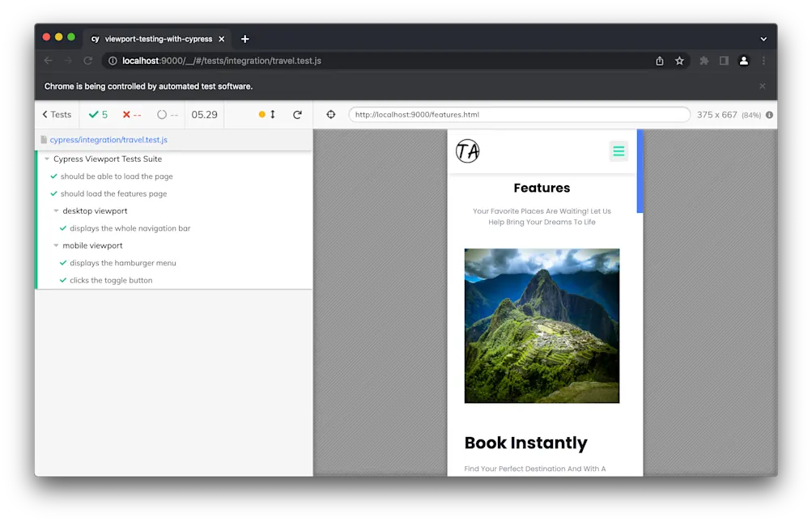Open a new browser tab
The width and height of the screenshot is (812, 522).
point(245,39)
